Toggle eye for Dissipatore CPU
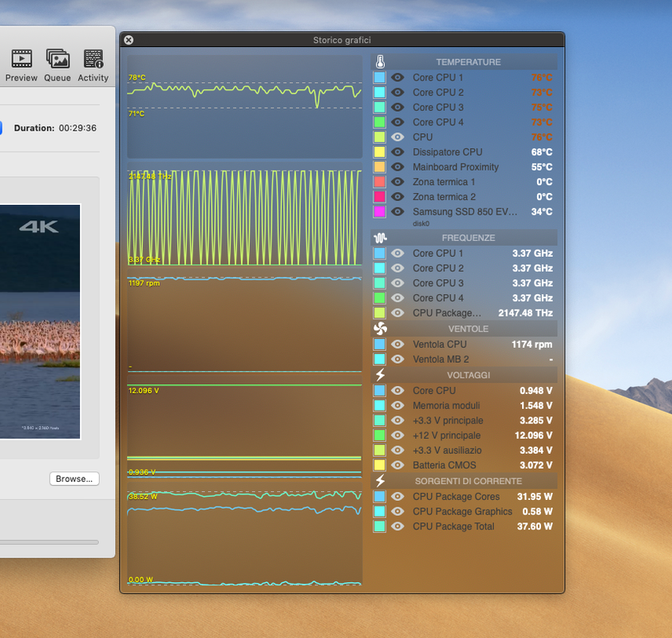Viewport: 672px width, 638px height. pyautogui.click(x=397, y=152)
